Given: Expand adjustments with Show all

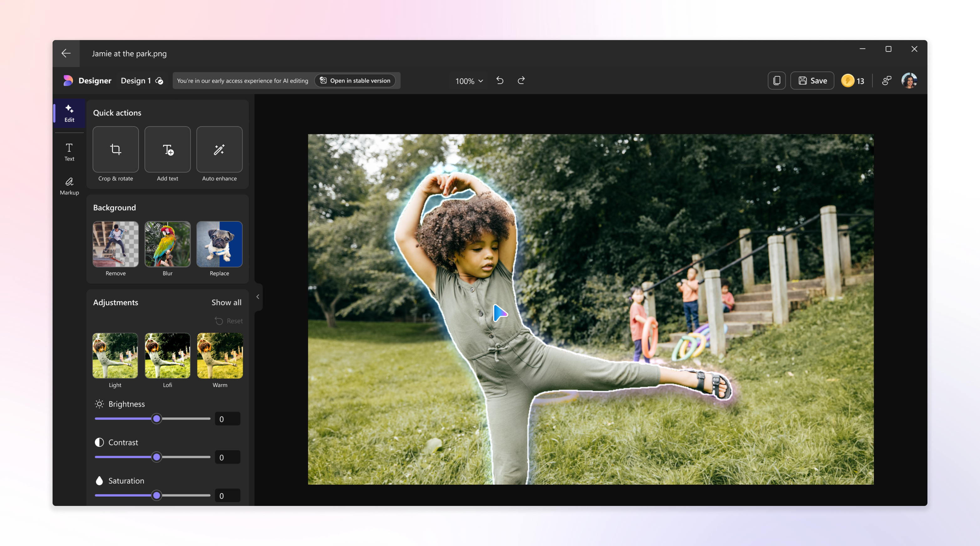Looking at the screenshot, I should (226, 302).
